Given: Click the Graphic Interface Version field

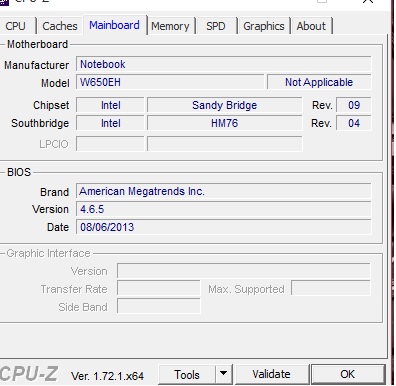Looking at the screenshot, I should pyautogui.click(x=244, y=271).
